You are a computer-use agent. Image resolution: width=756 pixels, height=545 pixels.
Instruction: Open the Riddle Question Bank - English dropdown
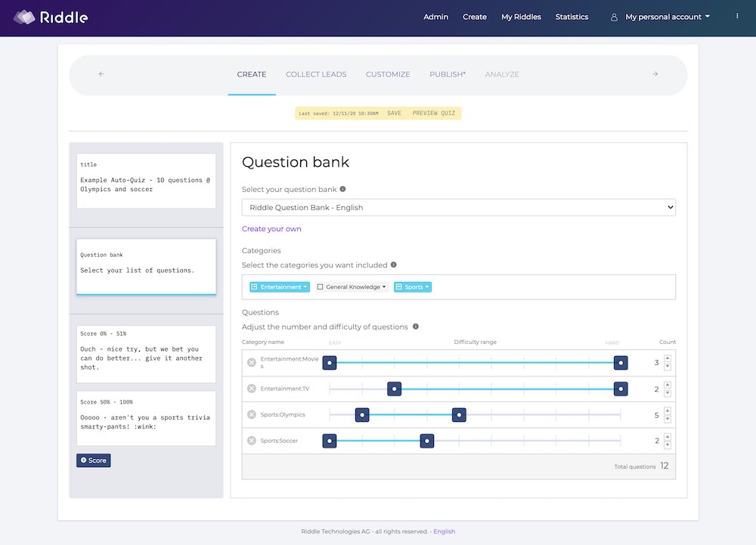point(459,207)
